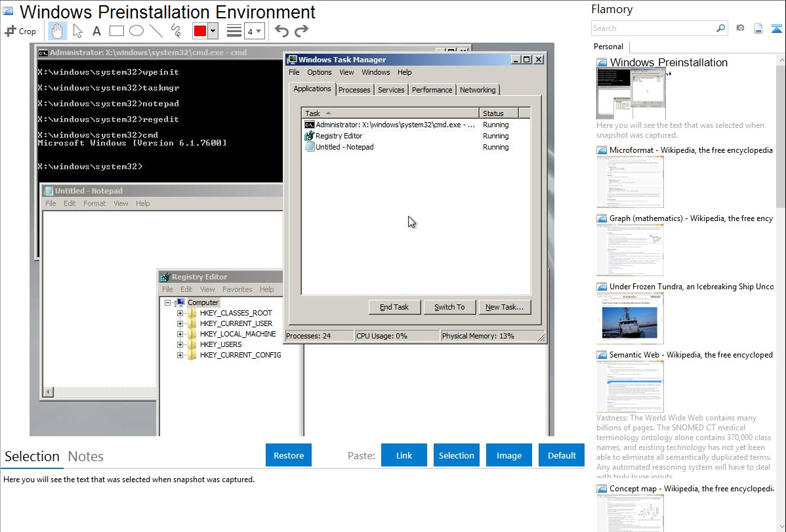
Task: Switch to the Notes tab
Action: click(86, 457)
